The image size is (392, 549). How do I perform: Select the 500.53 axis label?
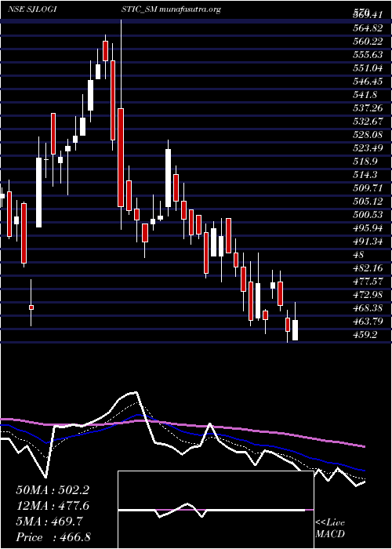coord(369,215)
